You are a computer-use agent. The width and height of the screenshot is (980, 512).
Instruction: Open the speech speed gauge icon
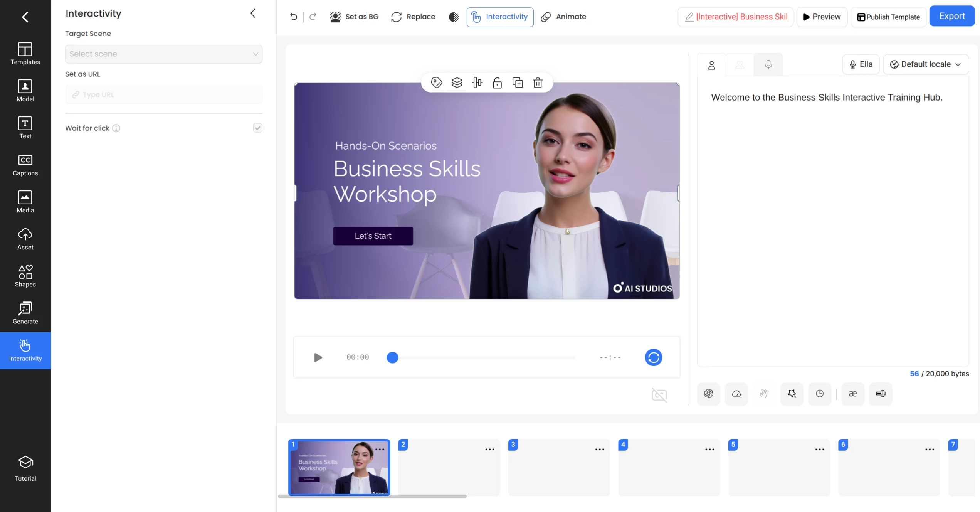click(x=736, y=394)
